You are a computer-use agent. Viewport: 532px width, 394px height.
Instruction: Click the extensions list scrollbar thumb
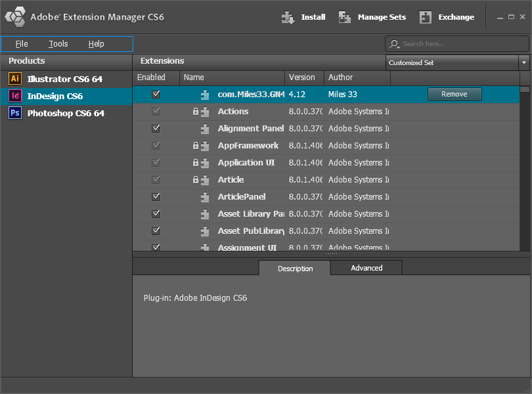[x=525, y=89]
